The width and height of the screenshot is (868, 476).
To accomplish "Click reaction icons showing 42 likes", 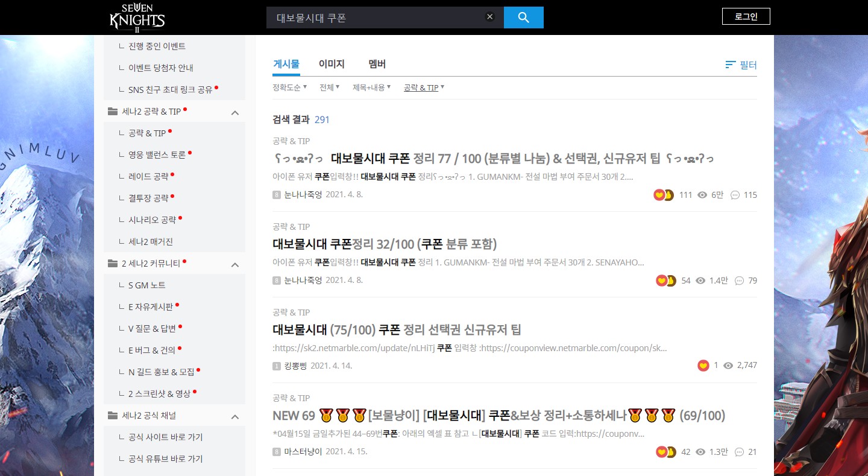I will (665, 452).
